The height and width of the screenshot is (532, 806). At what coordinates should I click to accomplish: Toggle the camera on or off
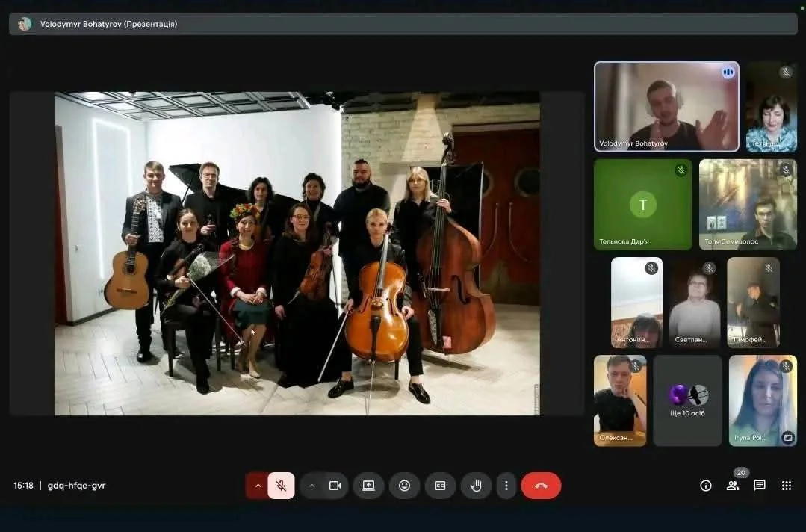coord(335,486)
